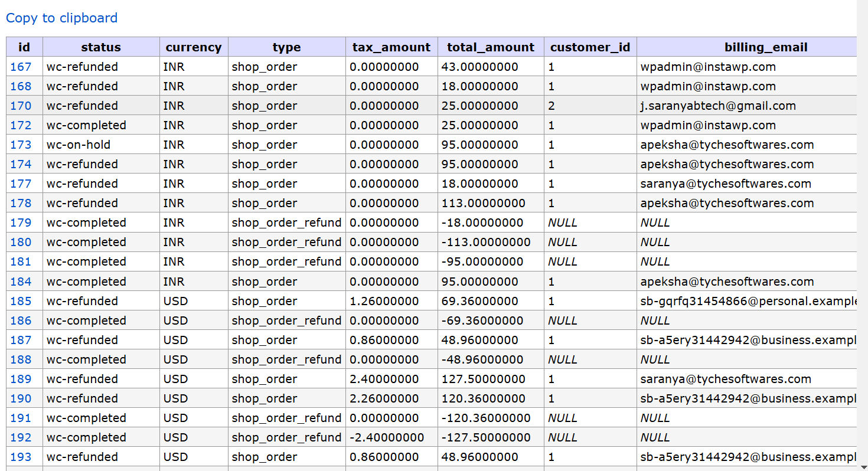Open order id 189 link
The image size is (868, 471).
[21, 379]
